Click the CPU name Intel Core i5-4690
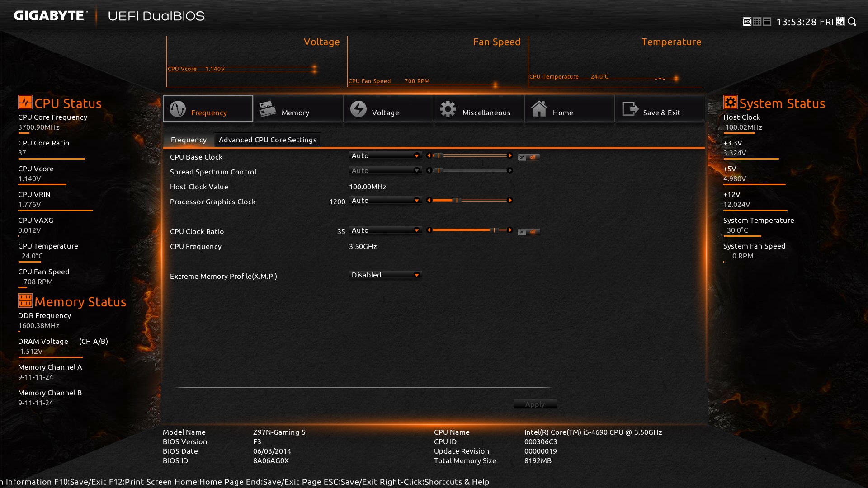The image size is (868, 488). pos(593,432)
